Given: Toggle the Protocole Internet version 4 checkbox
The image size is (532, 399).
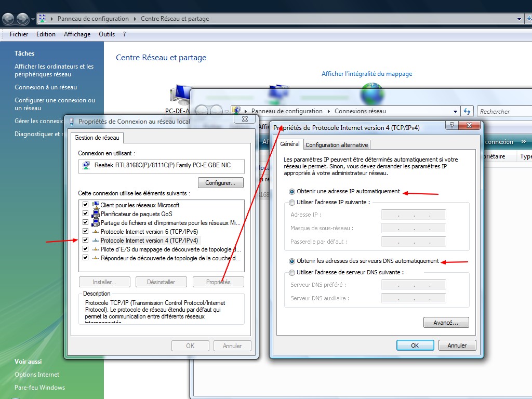Looking at the screenshot, I should click(x=85, y=241).
